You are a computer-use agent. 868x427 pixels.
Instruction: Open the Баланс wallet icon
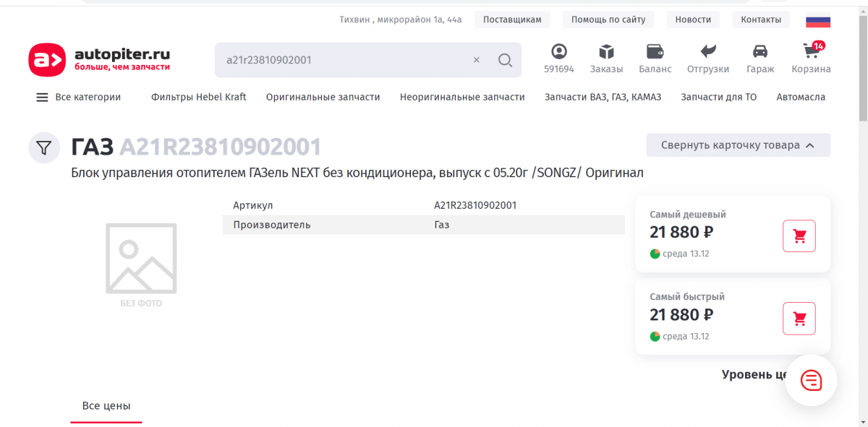click(655, 52)
